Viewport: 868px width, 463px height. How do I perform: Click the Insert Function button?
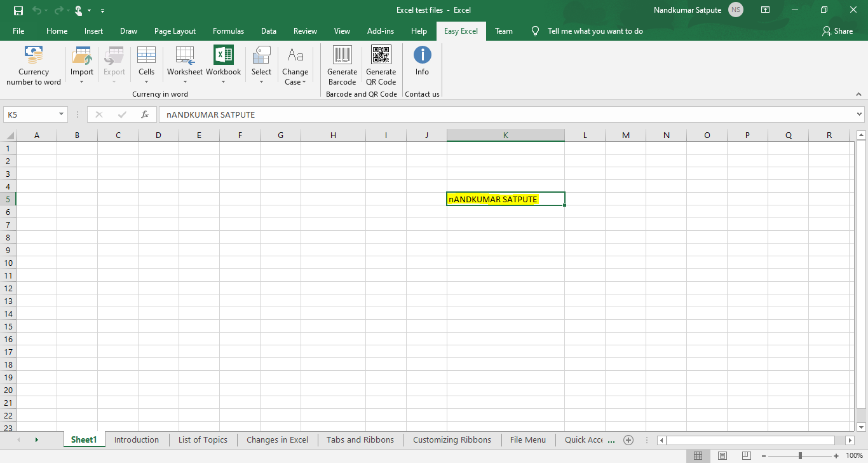[x=144, y=114]
